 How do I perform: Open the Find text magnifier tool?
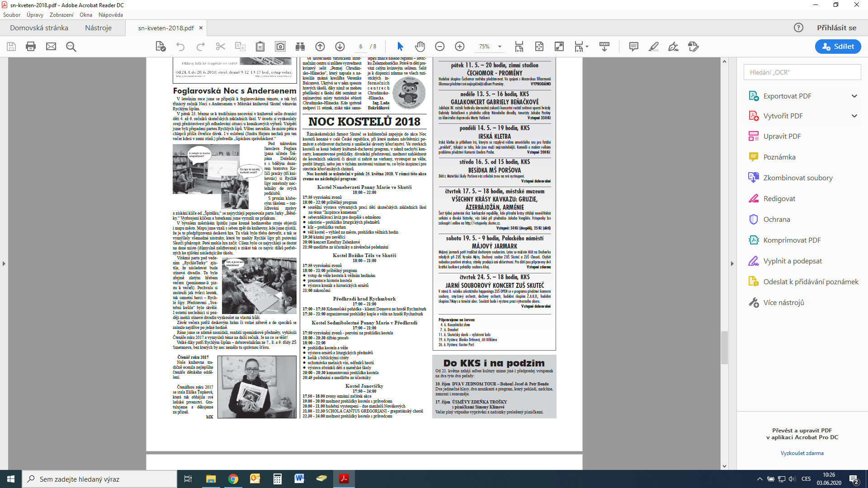click(71, 47)
